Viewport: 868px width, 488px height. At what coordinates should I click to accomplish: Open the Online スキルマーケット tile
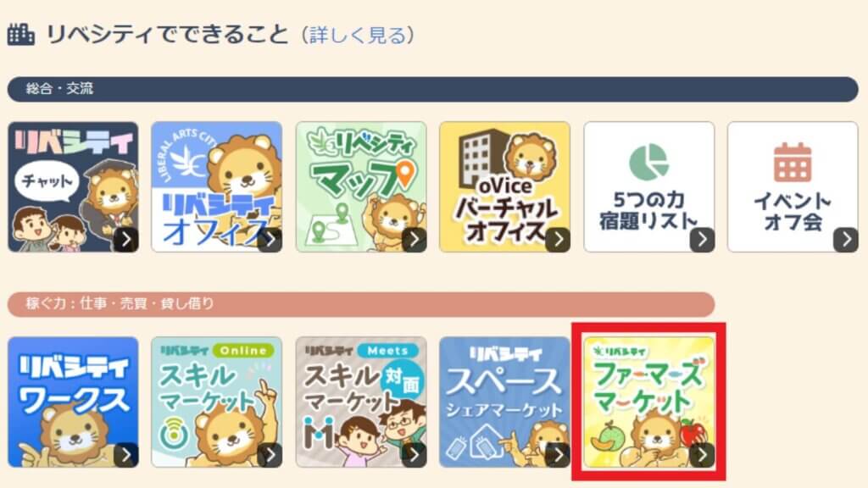click(x=216, y=402)
